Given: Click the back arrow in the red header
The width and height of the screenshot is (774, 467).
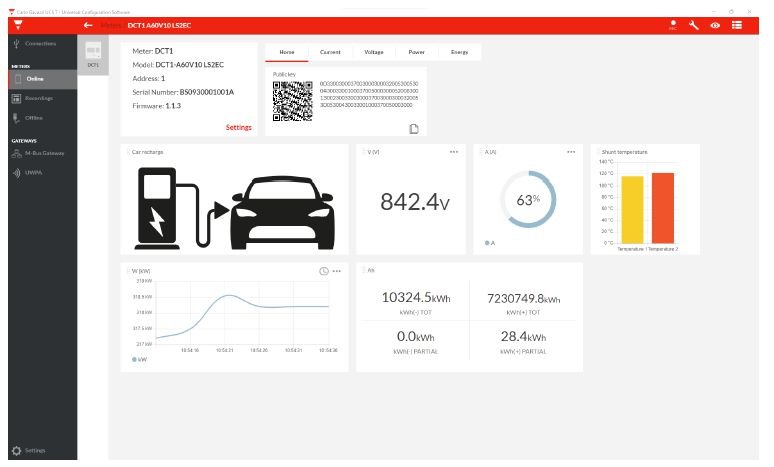Looking at the screenshot, I should point(89,24).
